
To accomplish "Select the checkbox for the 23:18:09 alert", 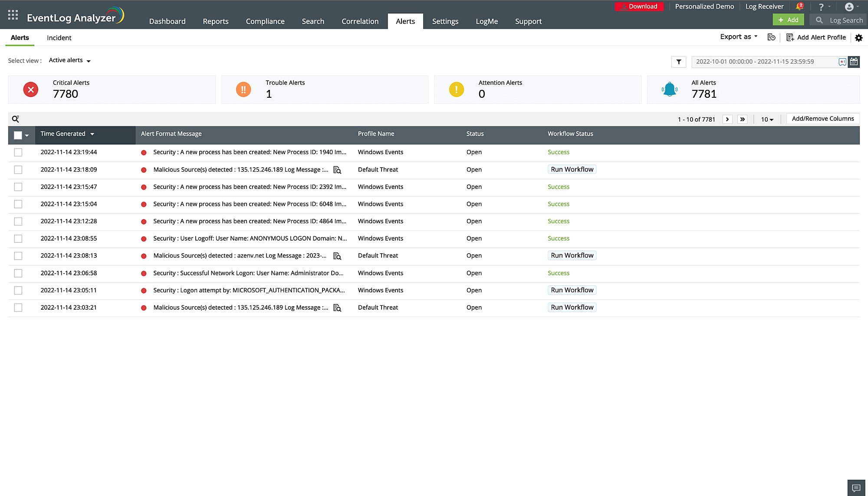I will [18, 169].
